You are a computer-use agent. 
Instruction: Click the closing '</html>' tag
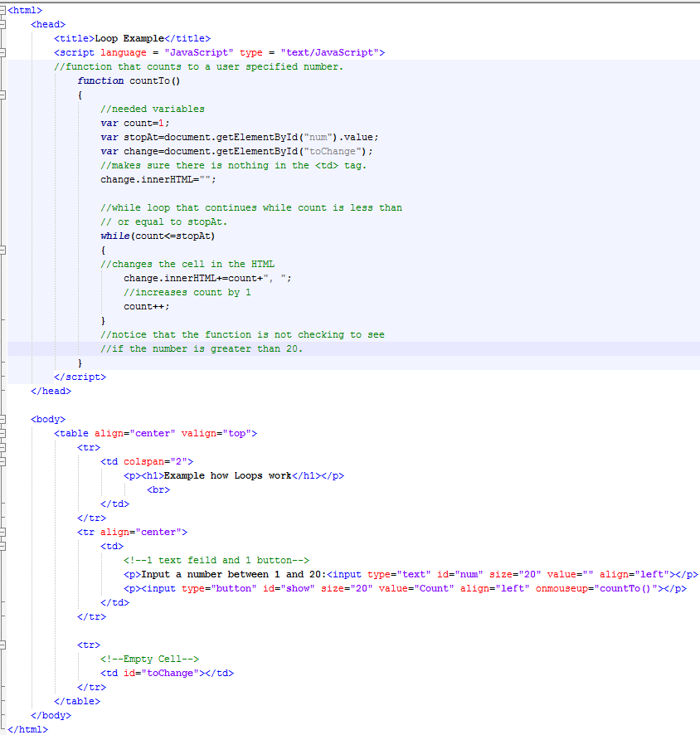27,729
